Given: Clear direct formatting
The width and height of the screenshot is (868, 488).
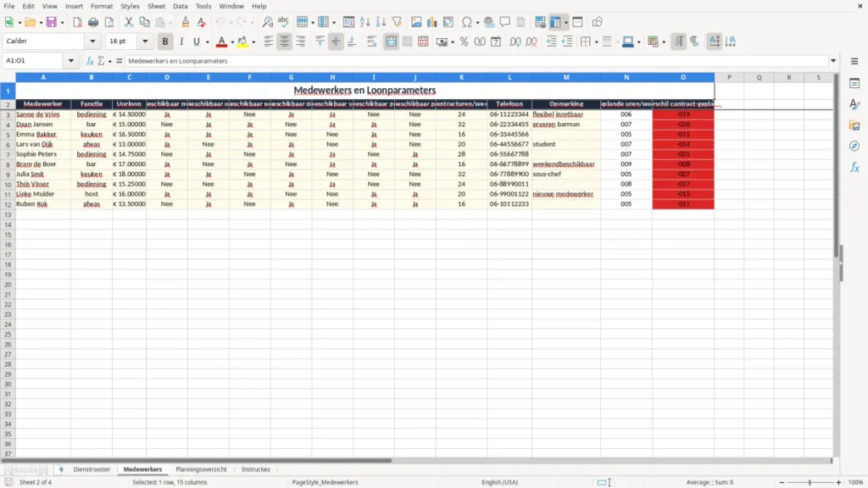Looking at the screenshot, I should click(202, 22).
